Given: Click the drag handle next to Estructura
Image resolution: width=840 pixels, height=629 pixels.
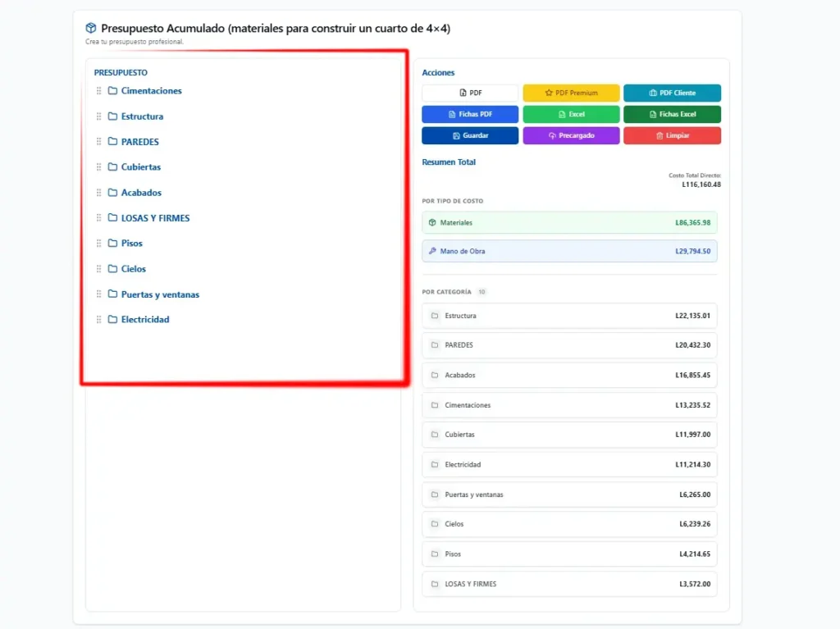Looking at the screenshot, I should point(99,116).
